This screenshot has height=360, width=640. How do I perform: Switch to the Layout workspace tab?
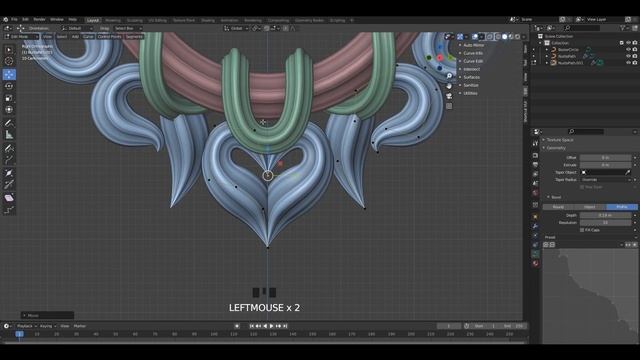click(93, 20)
